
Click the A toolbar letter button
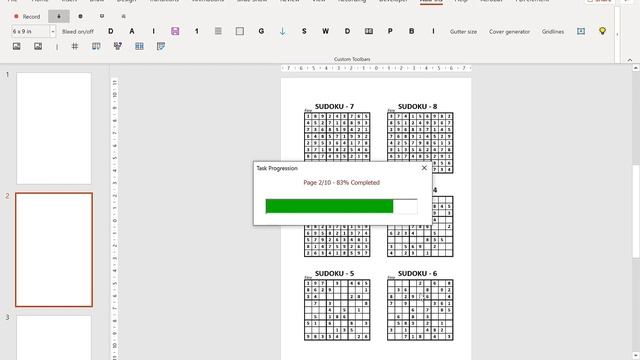point(132,31)
